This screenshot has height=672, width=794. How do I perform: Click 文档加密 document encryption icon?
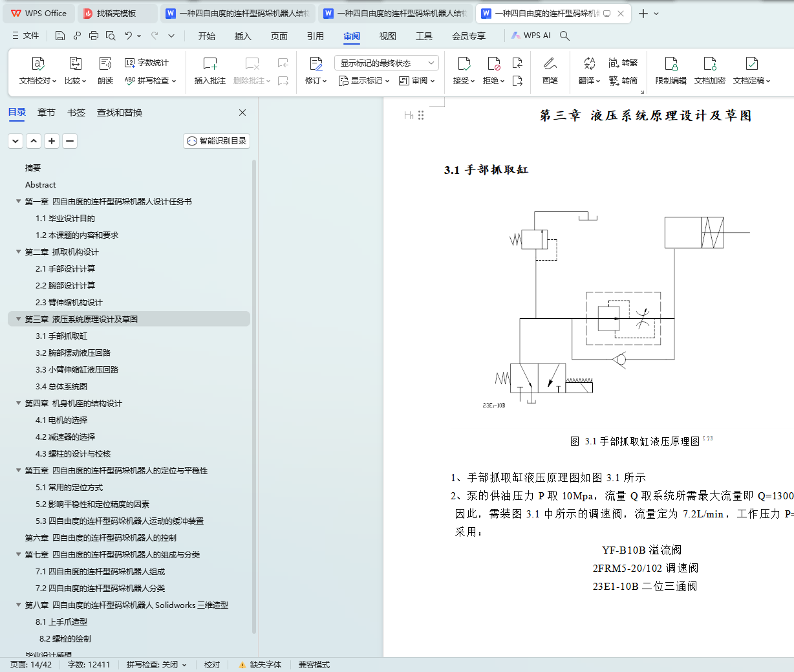click(710, 63)
